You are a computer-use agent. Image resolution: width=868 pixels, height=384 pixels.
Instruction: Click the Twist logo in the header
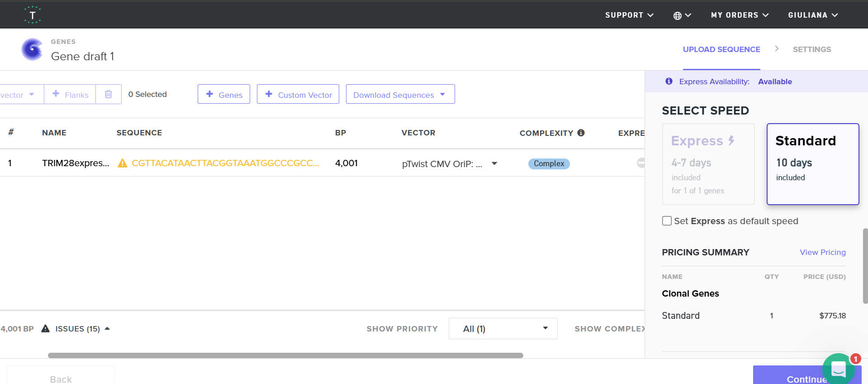[x=32, y=15]
